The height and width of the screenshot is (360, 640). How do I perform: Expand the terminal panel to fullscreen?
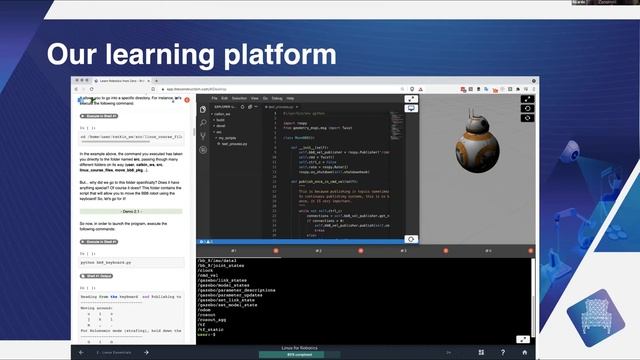(523, 339)
